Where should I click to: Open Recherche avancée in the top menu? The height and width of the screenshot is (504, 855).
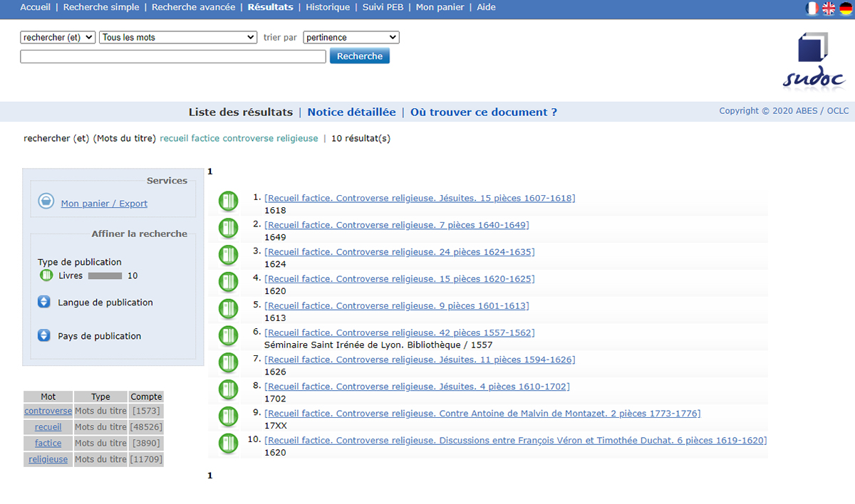[x=193, y=7]
